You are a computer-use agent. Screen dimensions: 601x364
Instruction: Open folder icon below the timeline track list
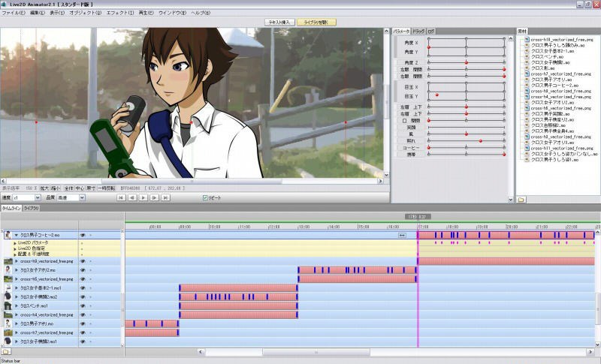point(6,351)
